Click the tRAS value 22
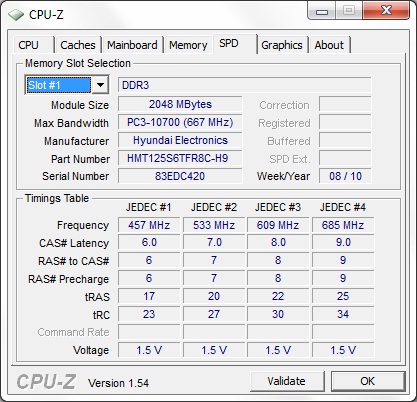The height and width of the screenshot is (402, 417). tap(278, 296)
